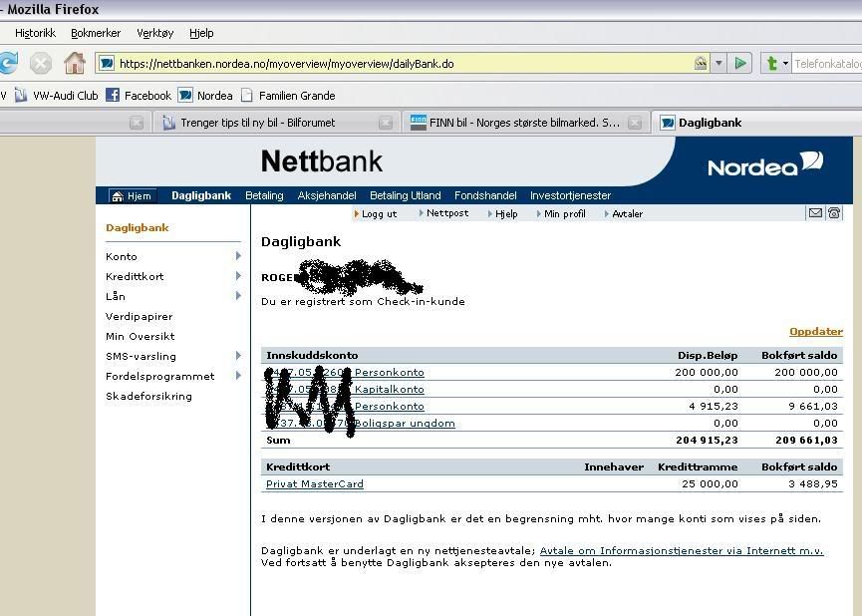Open the Facebook bookmark
The width and height of the screenshot is (862, 616).
(139, 96)
